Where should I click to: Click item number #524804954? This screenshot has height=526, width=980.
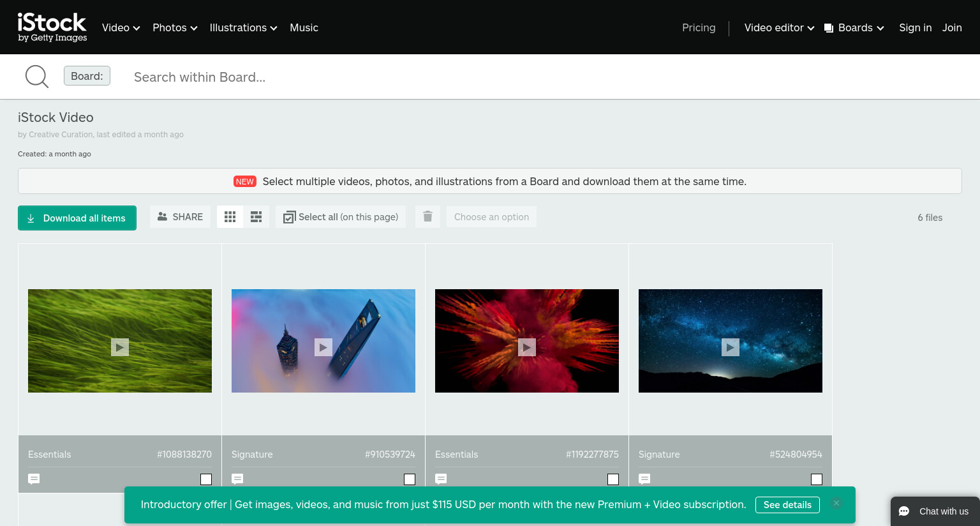coord(796,455)
